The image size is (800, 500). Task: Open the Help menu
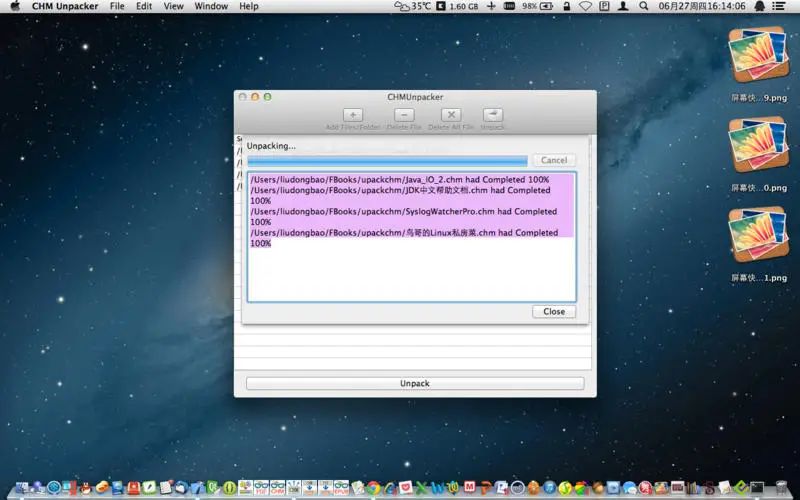[248, 6]
